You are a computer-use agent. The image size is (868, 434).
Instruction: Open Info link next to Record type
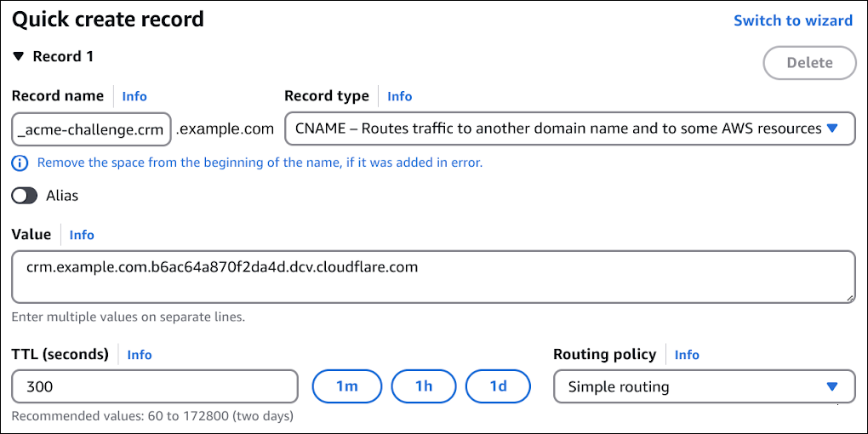pyautogui.click(x=399, y=96)
